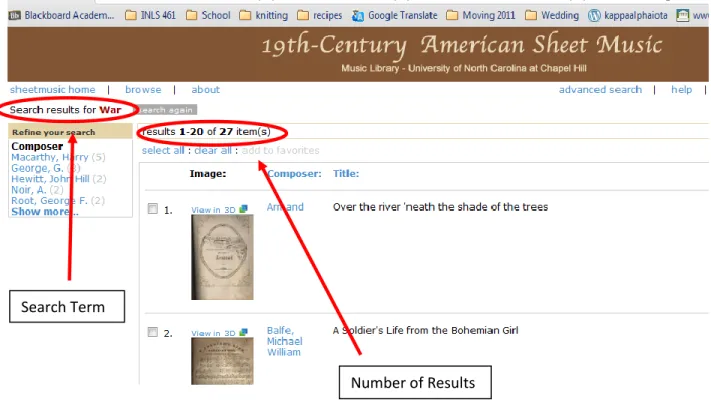Sort results by Title column

click(x=346, y=174)
